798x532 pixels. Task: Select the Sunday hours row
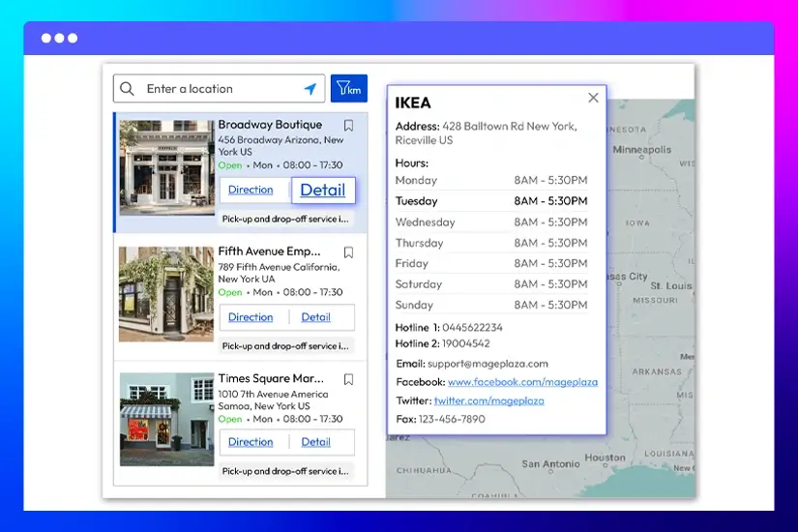(491, 305)
